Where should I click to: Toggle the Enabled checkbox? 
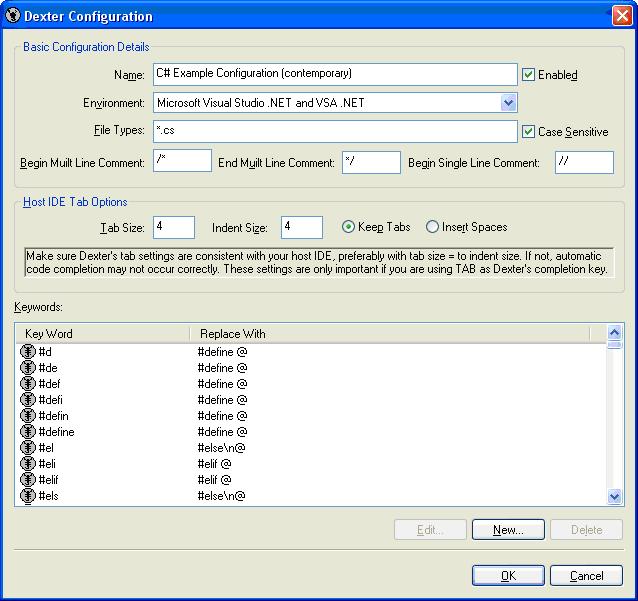coord(528,75)
